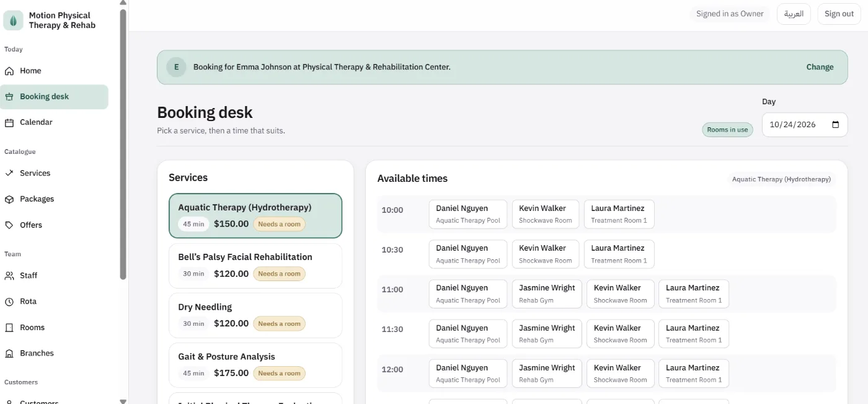Viewport: 868px width, 404px height.
Task: Switch language using the Arabic button
Action: tap(794, 14)
